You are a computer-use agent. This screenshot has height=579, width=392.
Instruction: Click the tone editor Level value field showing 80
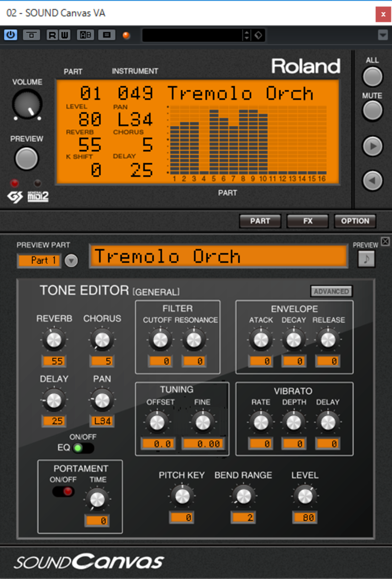[305, 517]
